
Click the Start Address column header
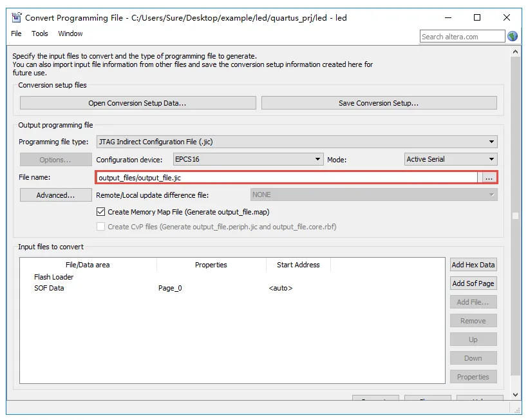pyautogui.click(x=298, y=265)
